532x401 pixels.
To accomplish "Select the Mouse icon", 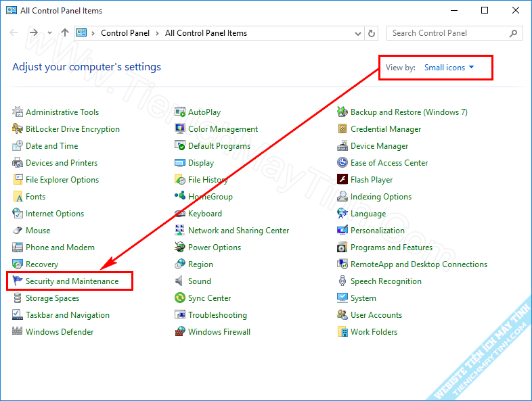I will (x=18, y=231).
